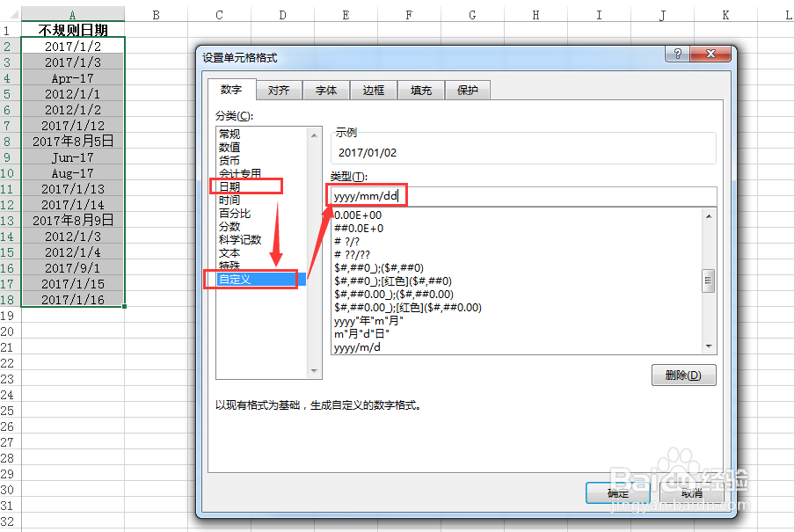Click the 类型 format code input field
This screenshot has width=794, height=532.
(x=523, y=196)
